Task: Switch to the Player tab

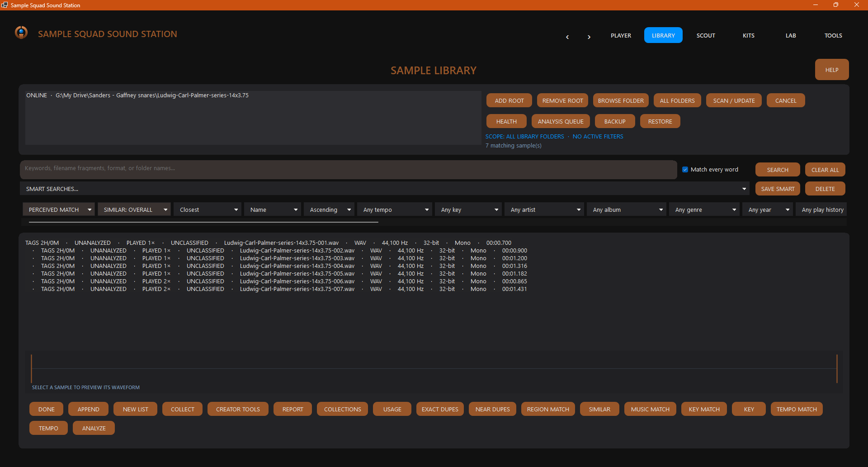Action: coord(621,35)
